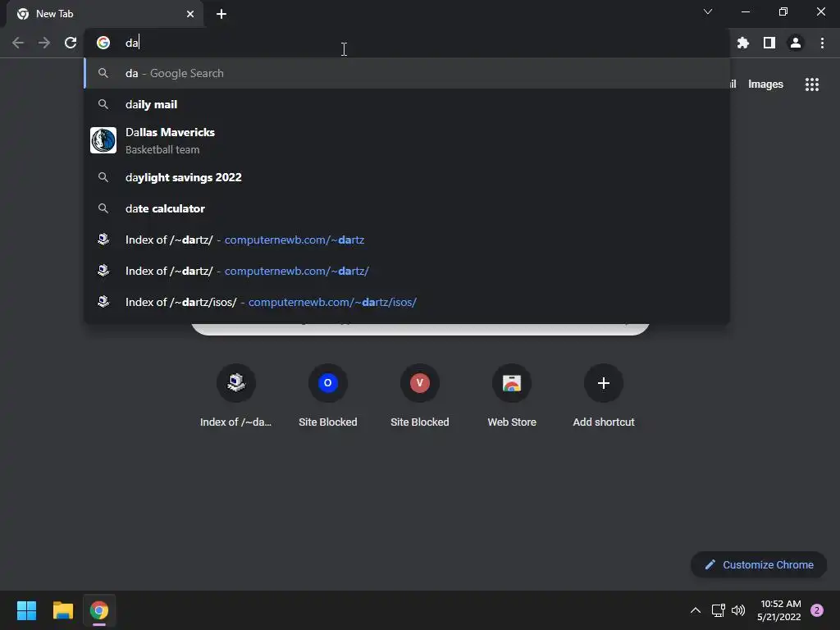Viewport: 840px width, 630px height.
Task: Click Chrome taskbar icon
Action: tap(99, 610)
